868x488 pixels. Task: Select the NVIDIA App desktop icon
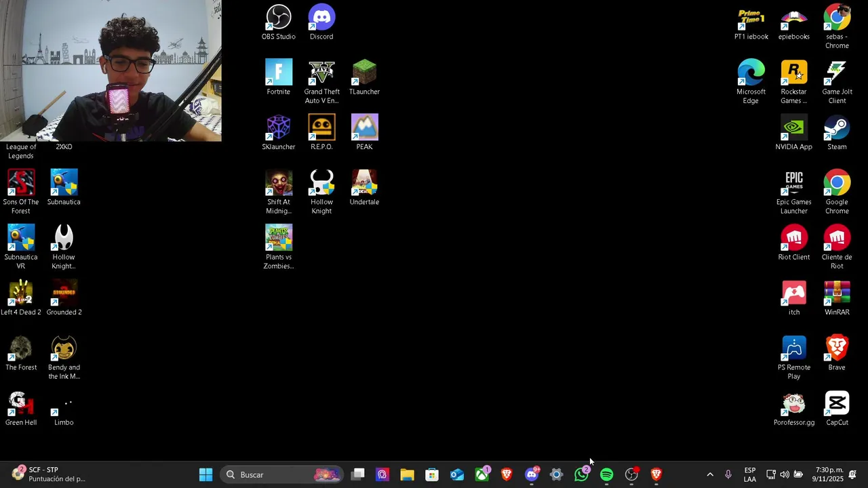click(794, 132)
